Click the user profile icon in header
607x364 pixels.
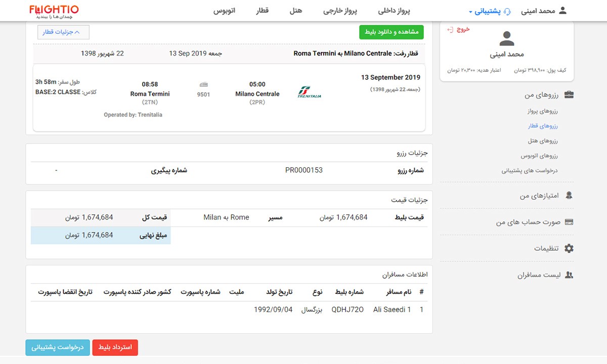(x=562, y=11)
